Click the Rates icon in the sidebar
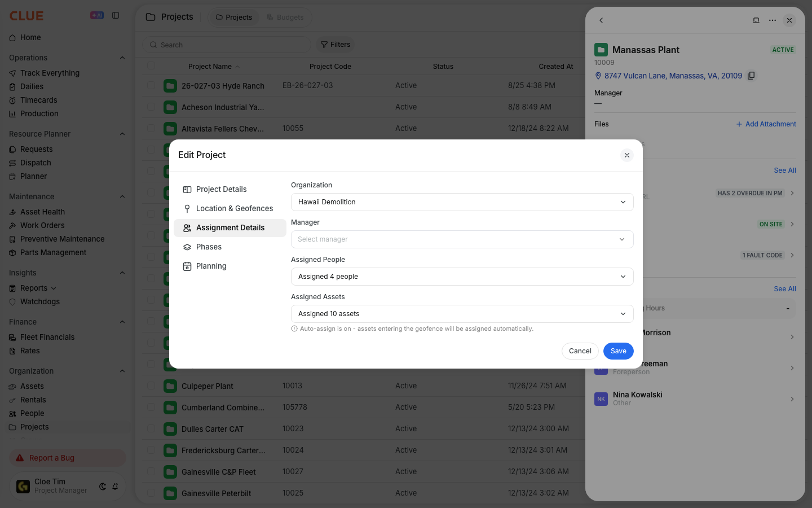Screen dimensions: 812x508 [x=12, y=351]
